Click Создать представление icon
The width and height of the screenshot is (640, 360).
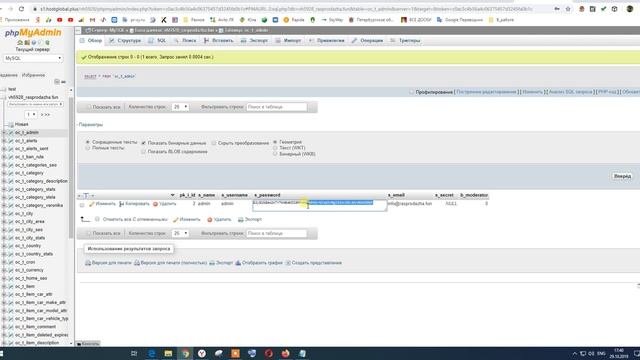point(288,263)
